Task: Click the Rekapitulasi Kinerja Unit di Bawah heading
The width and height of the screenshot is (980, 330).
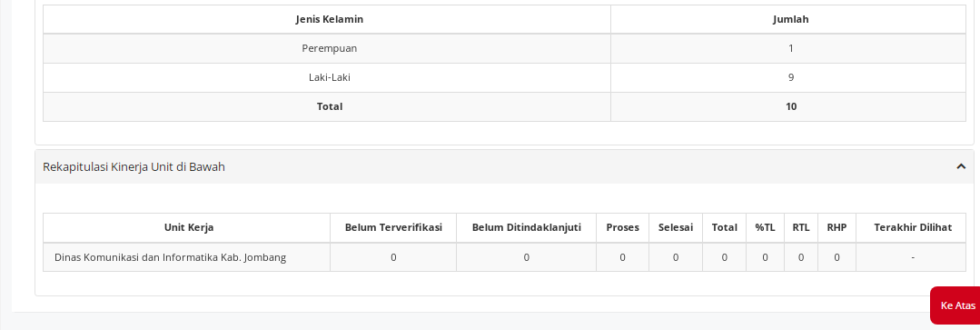Action: (134, 167)
